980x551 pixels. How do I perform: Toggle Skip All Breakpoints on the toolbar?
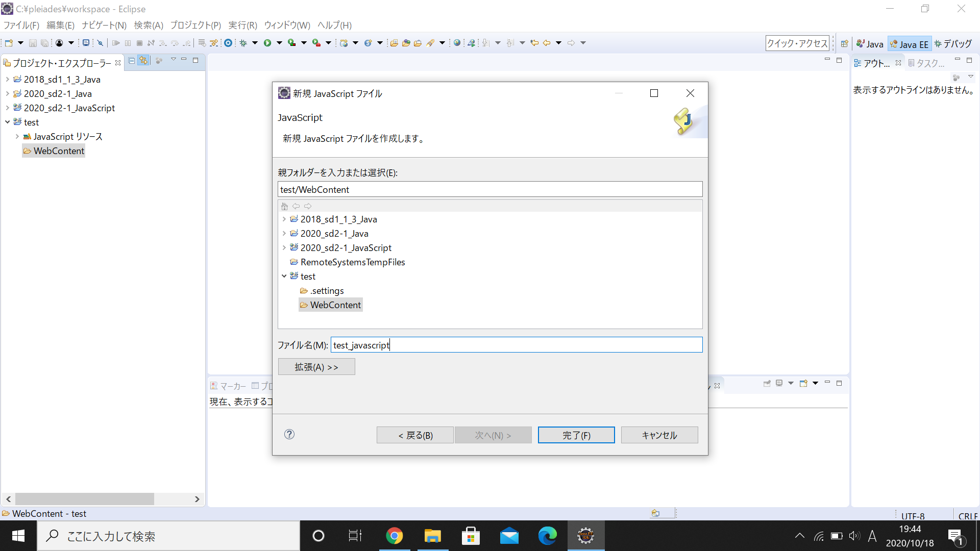[100, 43]
